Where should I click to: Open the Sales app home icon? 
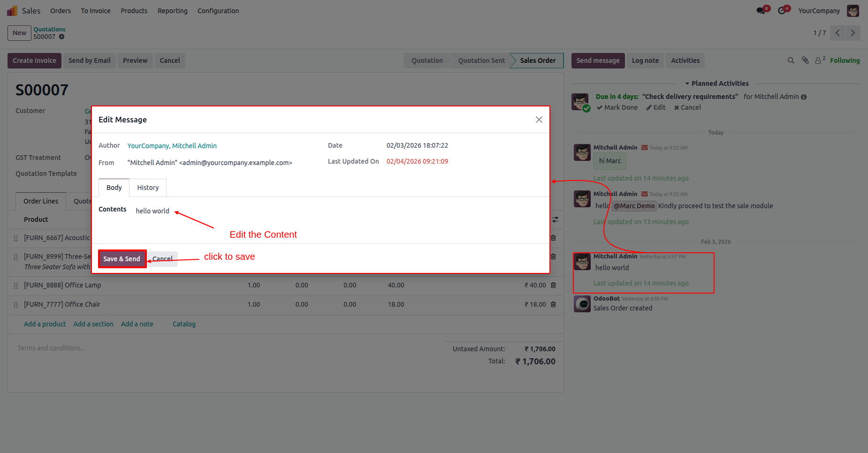click(12, 11)
